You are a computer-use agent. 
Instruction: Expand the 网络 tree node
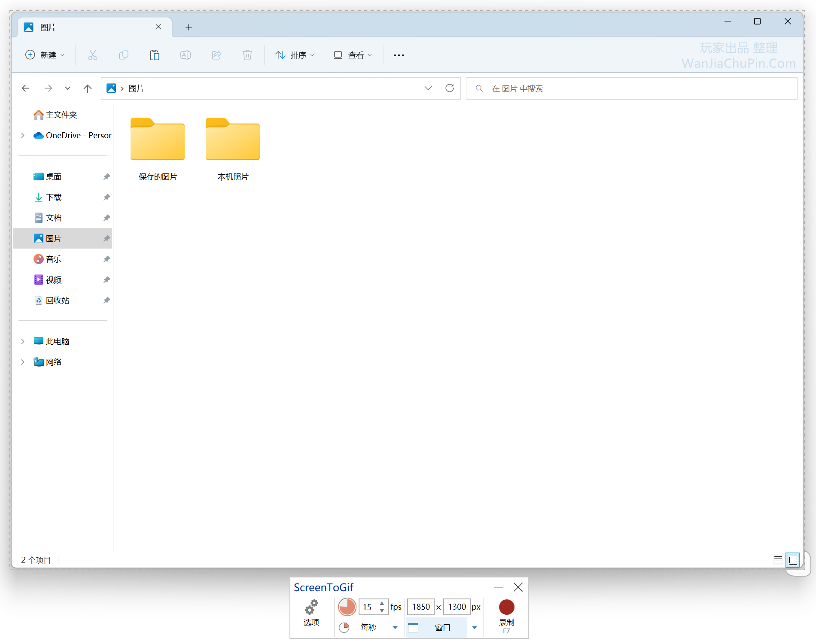[x=23, y=362]
